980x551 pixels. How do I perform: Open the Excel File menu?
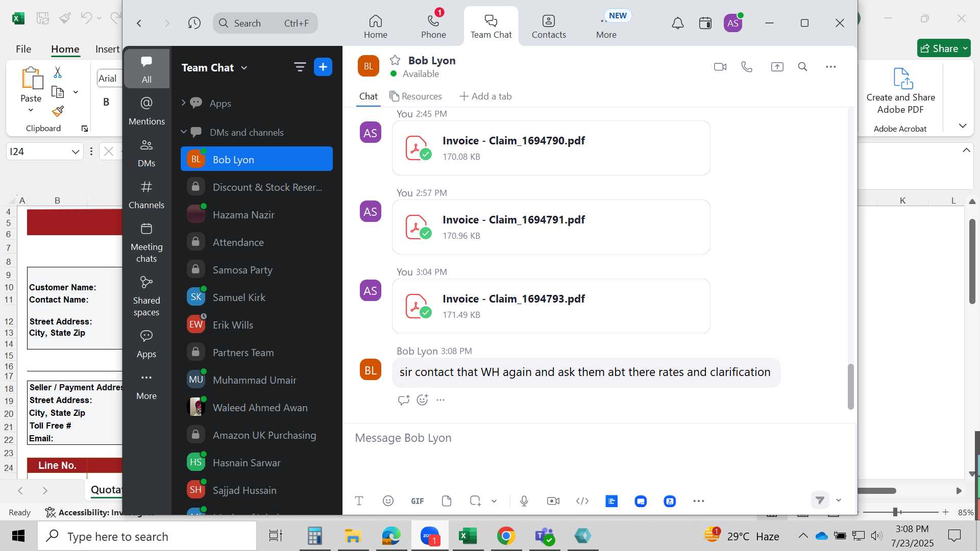[23, 49]
